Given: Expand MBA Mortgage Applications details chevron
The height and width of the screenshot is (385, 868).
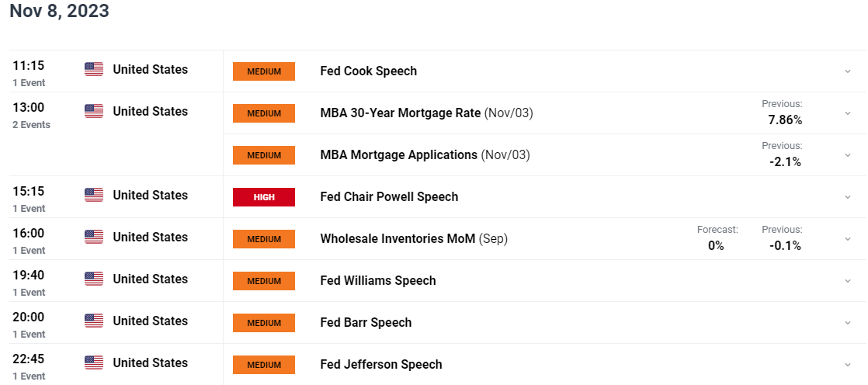Looking at the screenshot, I should (x=848, y=155).
